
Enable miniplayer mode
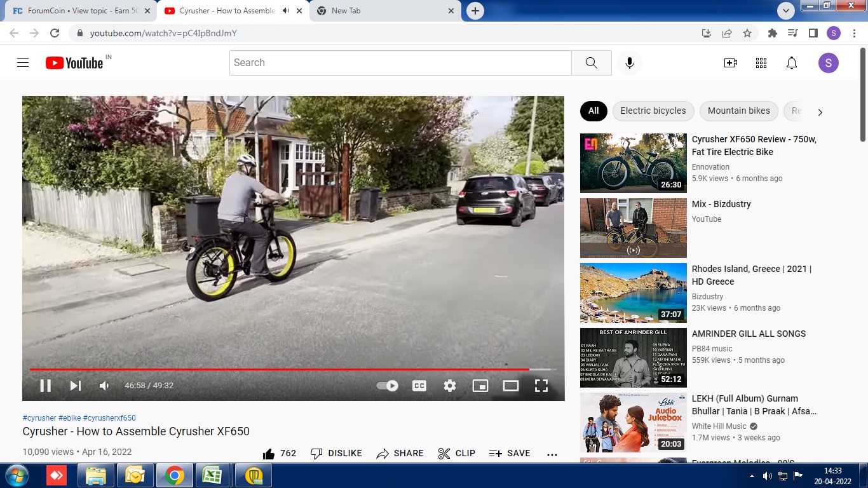[480, 386]
